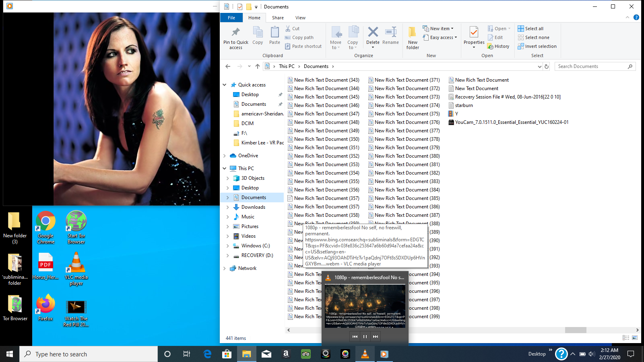Select Start Tor Browser desktop icon
The height and width of the screenshot is (362, 644).
[x=76, y=227]
